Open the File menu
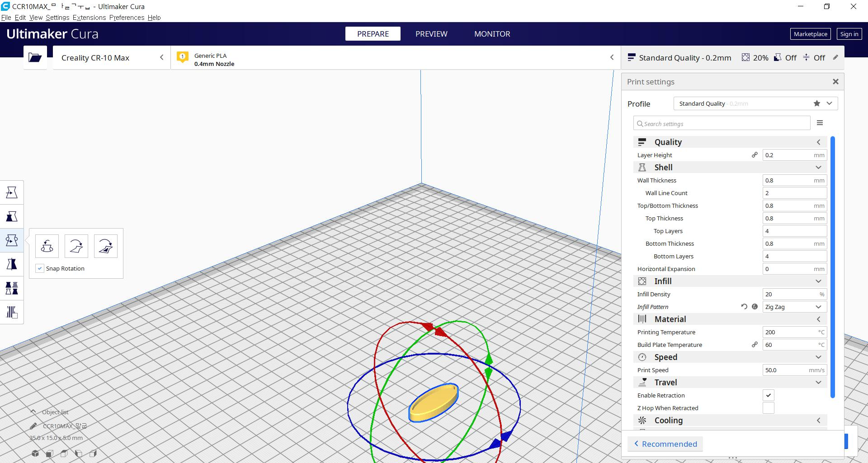Screen dimensions: 868x463 6,17
